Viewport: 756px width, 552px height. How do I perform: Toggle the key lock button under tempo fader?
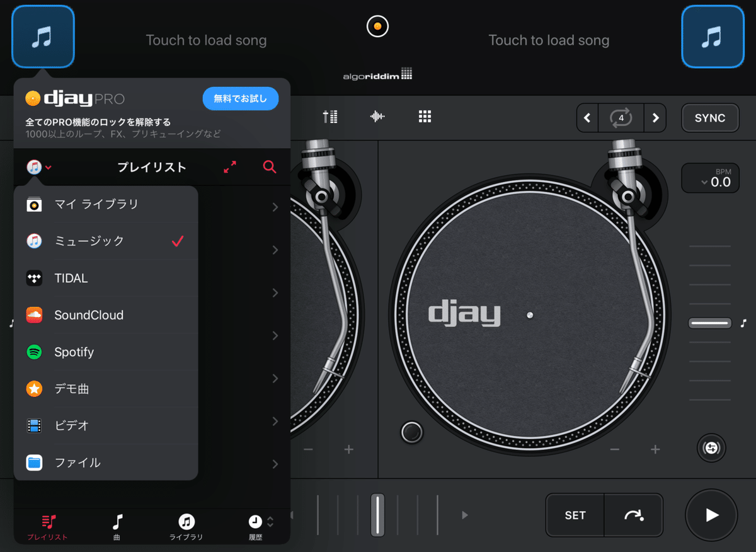(x=712, y=448)
